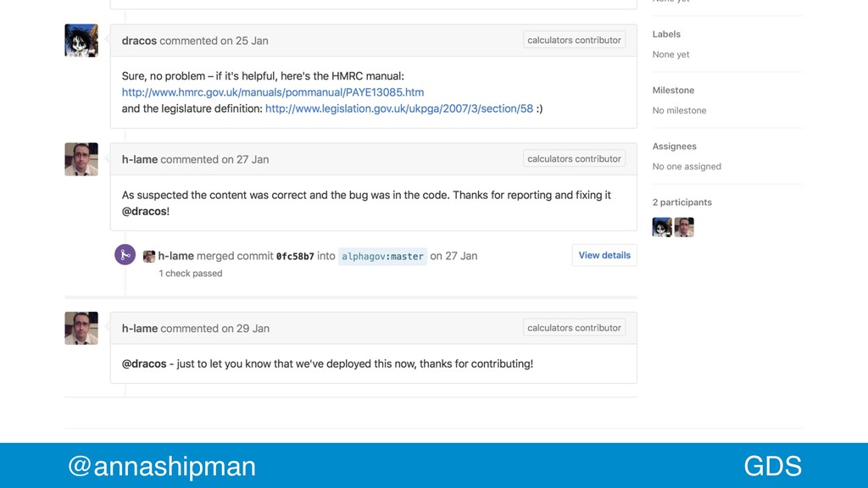The height and width of the screenshot is (488, 868).
Task: Select the first participant avatar in sidebar
Action: (x=662, y=227)
